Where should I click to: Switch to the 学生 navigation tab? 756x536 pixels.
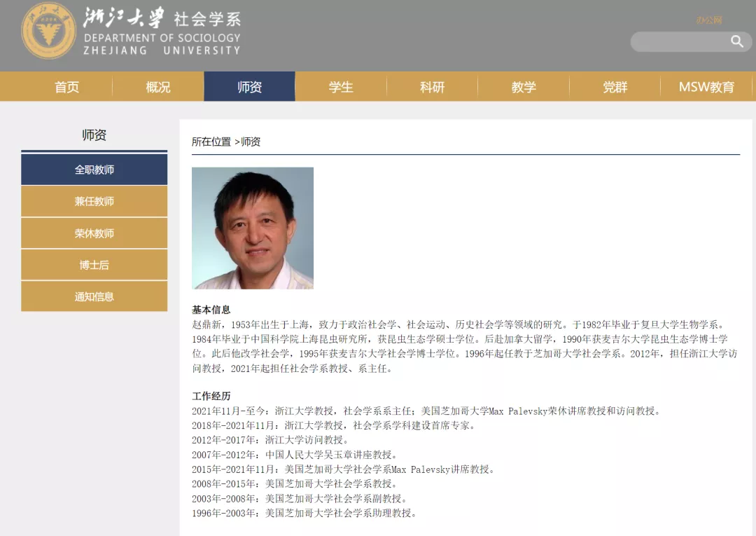tap(341, 87)
